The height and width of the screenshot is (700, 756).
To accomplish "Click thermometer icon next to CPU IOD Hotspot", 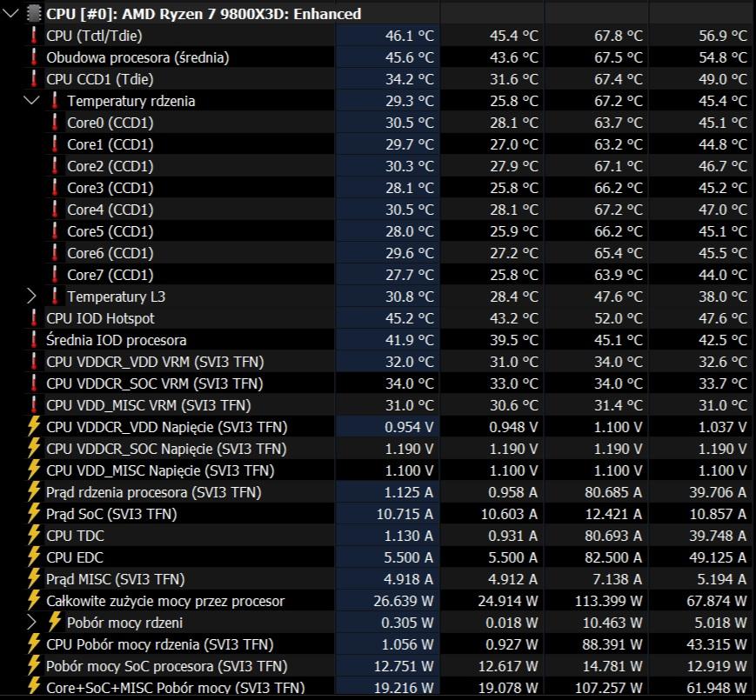I will pyautogui.click(x=34, y=318).
